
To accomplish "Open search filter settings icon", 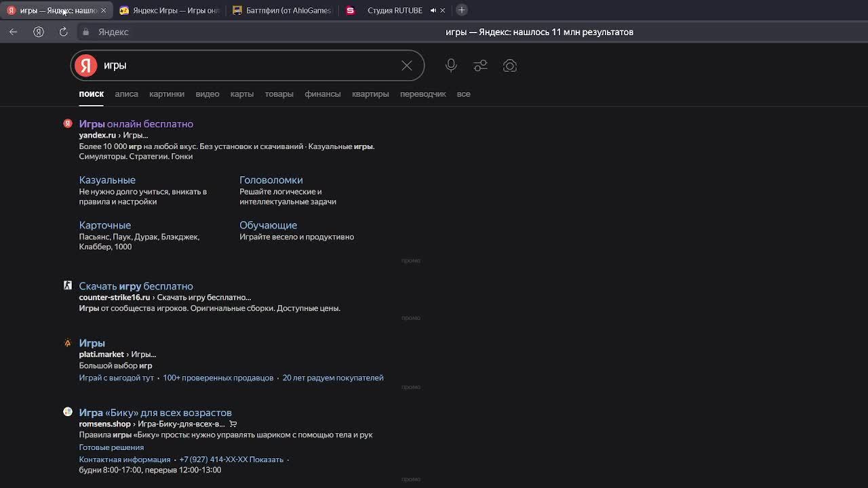I will pos(481,66).
